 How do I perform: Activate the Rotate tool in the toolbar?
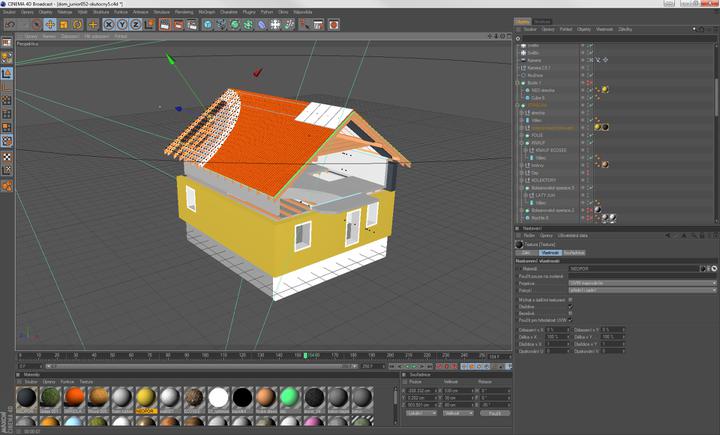point(77,24)
